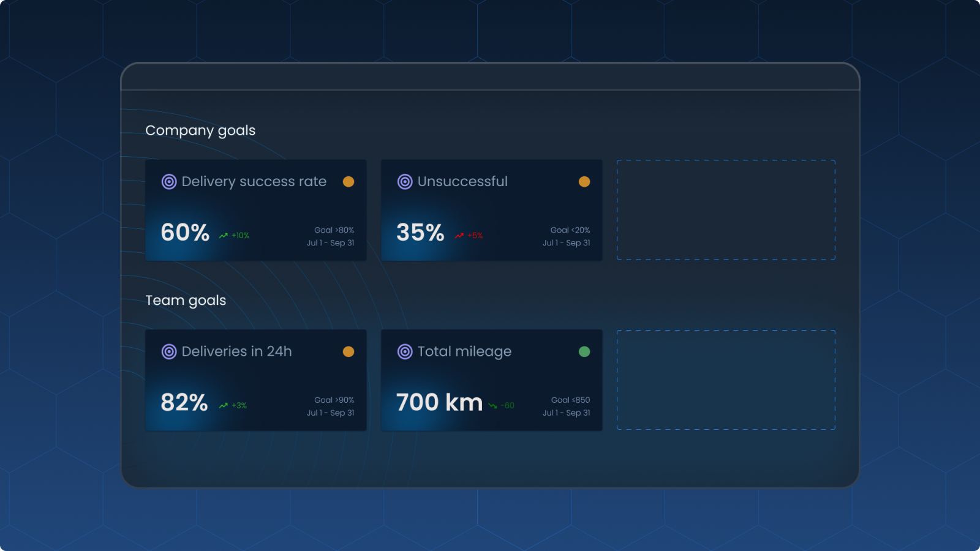Click the Goal <20% label
The width and height of the screenshot is (980, 551).
570,230
